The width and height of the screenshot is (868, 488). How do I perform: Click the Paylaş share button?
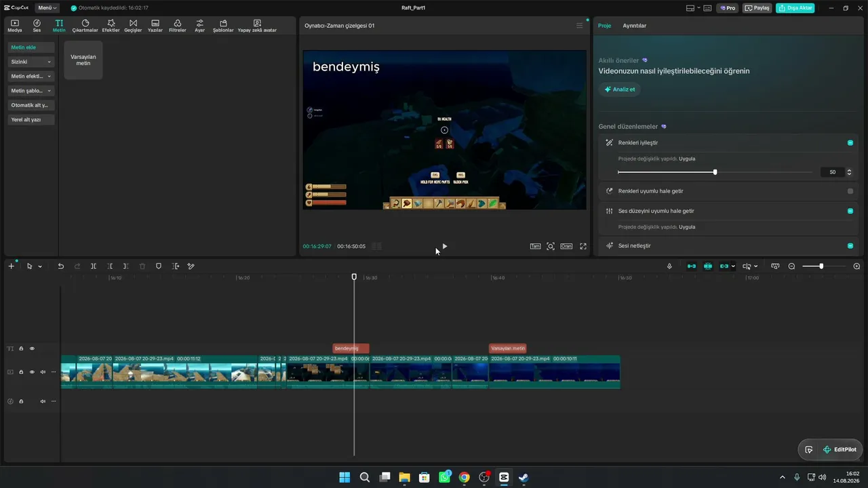757,8
